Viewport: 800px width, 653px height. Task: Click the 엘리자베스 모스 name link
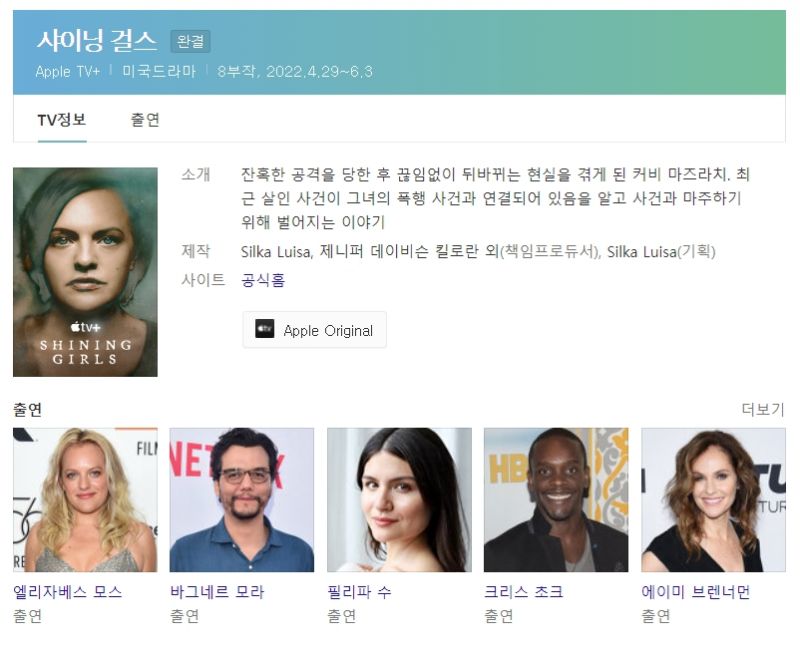pyautogui.click(x=68, y=592)
